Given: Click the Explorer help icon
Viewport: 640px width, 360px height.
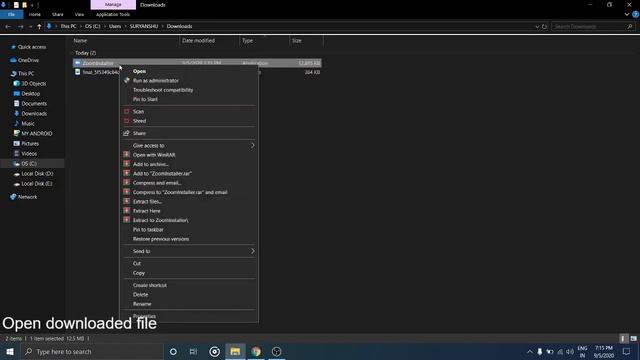Looking at the screenshot, I should 636,14.
